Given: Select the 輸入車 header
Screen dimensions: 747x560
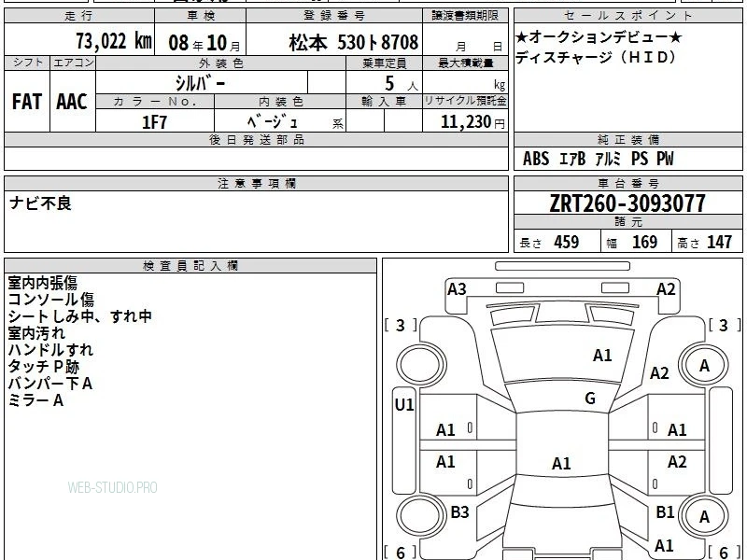Looking at the screenshot, I should pyautogui.click(x=384, y=102).
